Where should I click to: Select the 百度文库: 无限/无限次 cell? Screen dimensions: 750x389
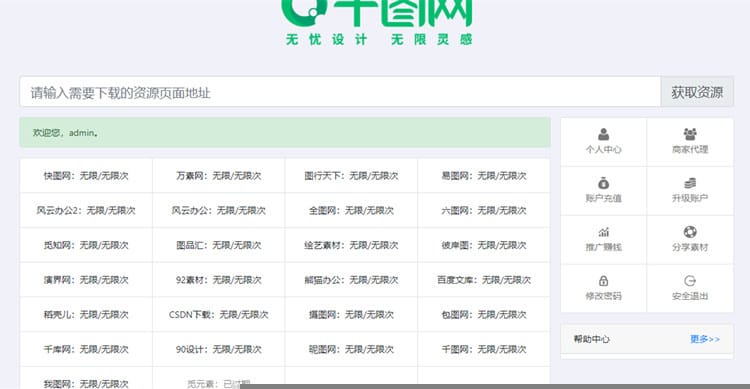click(484, 279)
